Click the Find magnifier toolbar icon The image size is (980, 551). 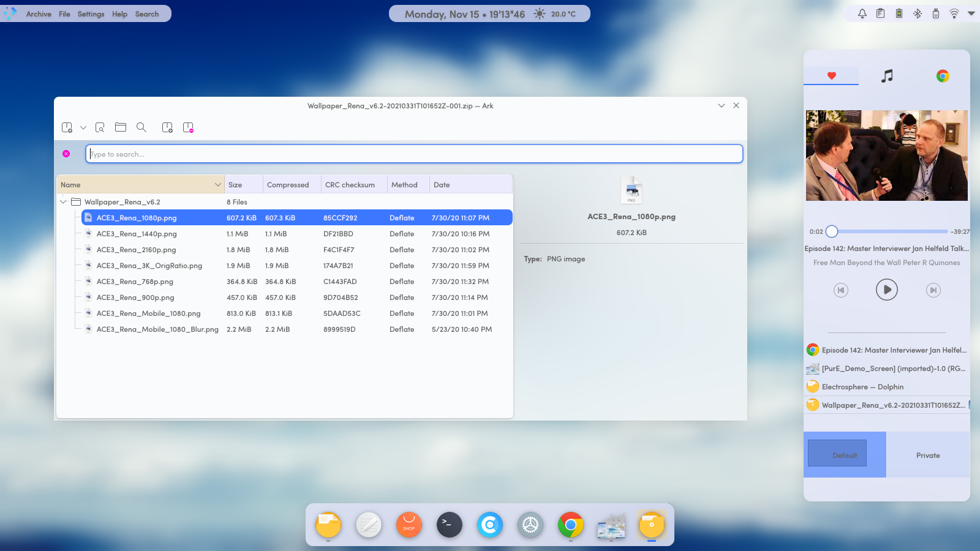click(141, 127)
